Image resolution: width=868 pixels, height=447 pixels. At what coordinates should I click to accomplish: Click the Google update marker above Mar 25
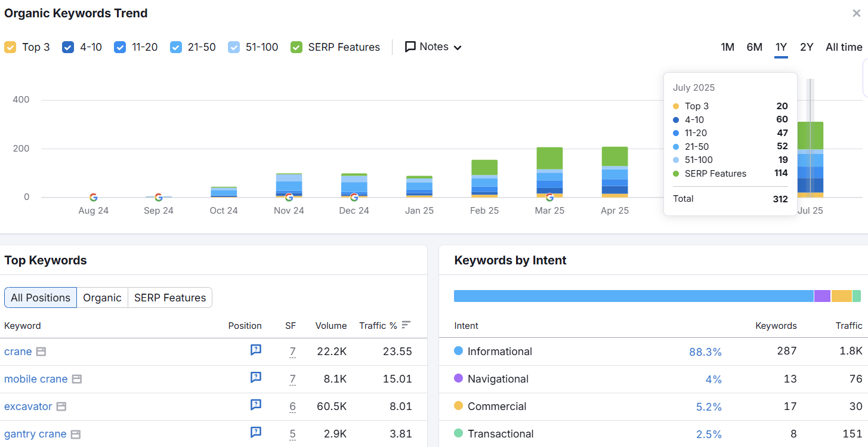tap(549, 197)
